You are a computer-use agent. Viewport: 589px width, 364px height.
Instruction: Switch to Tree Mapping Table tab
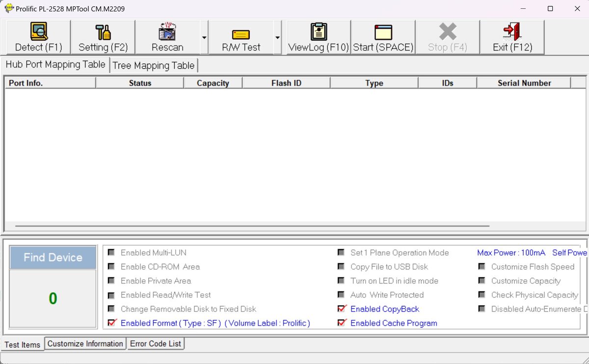coord(154,65)
